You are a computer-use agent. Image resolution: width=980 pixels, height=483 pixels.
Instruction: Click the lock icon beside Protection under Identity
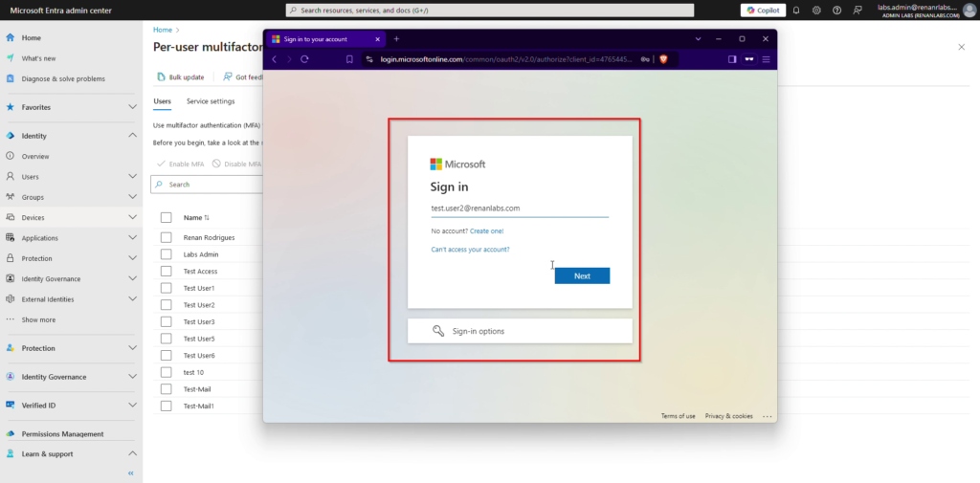click(x=10, y=258)
